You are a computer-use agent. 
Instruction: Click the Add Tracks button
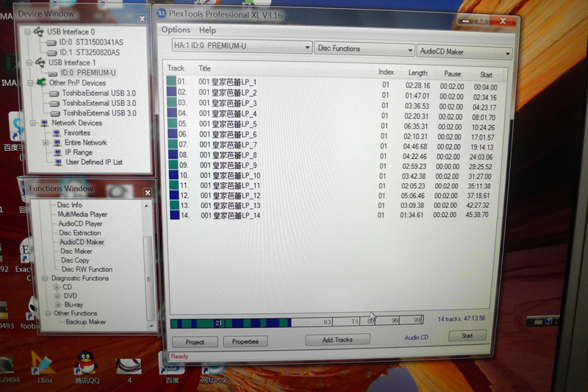[x=337, y=340]
